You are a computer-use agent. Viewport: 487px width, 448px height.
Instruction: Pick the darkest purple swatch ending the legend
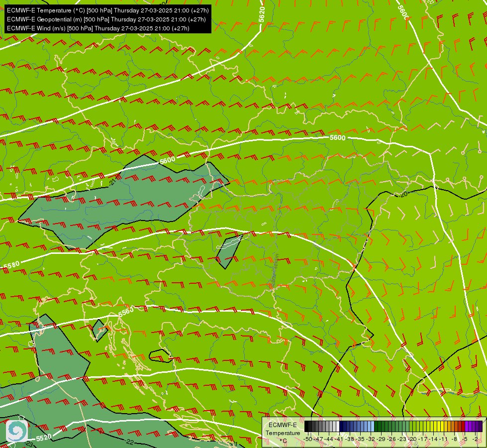point(481,426)
